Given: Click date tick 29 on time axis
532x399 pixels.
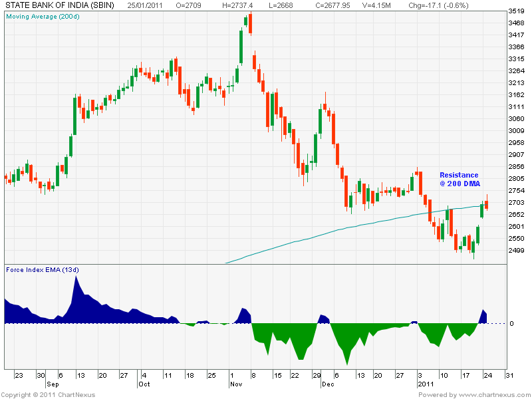Looking at the screenshot, I should (317, 375).
